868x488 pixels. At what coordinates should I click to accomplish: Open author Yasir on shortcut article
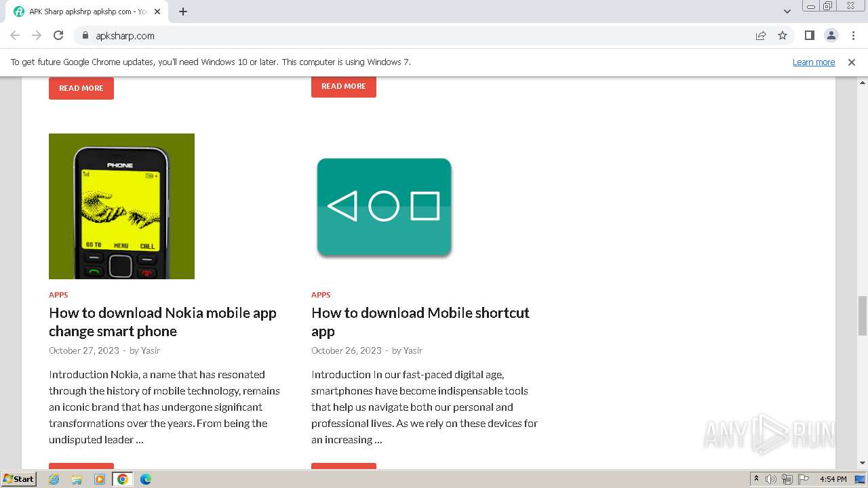pos(413,350)
